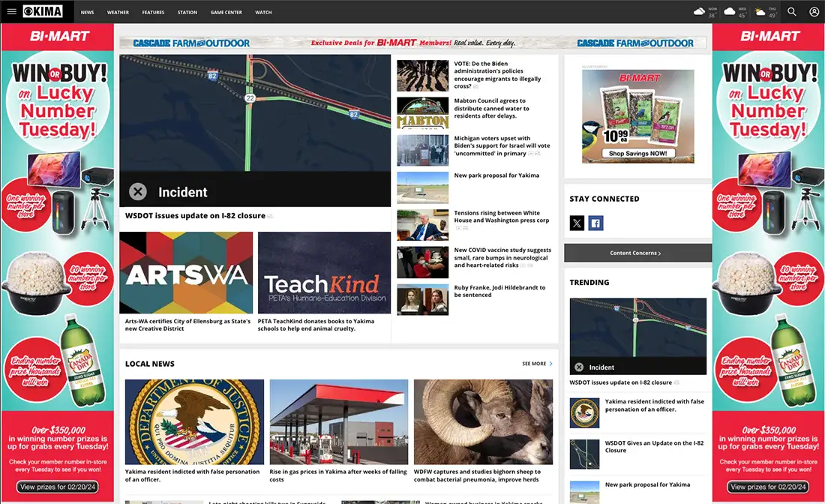Open the Ruby Franke sentencing thumbnail

(x=422, y=300)
